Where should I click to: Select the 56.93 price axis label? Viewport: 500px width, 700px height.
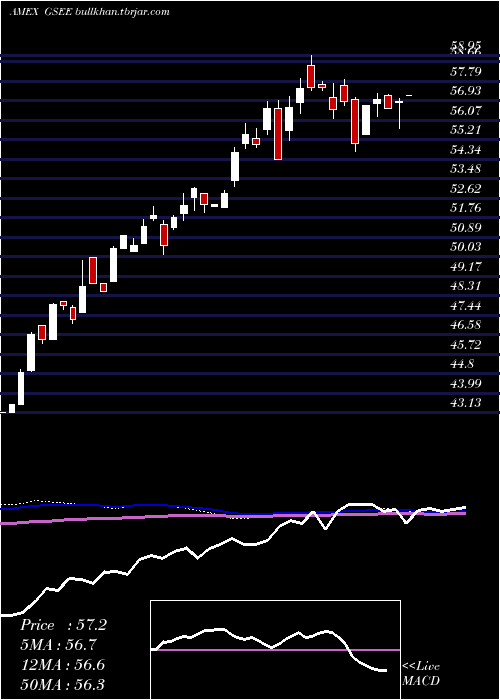[466, 91]
